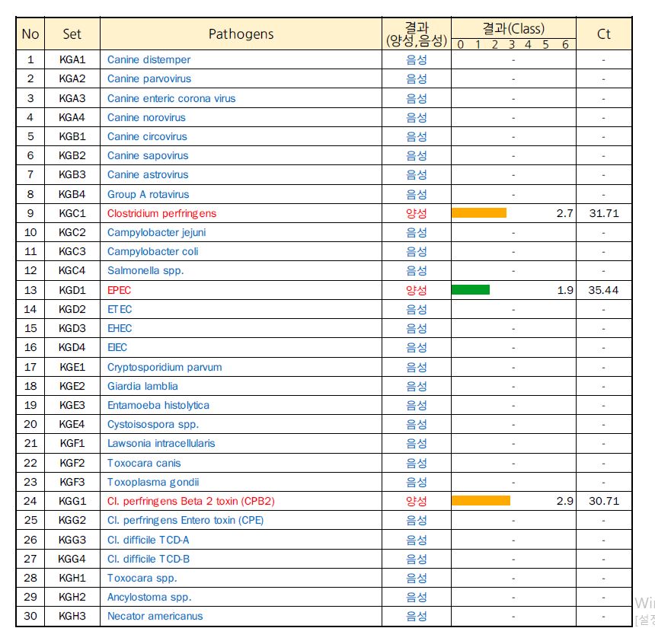Image resolution: width=655 pixels, height=644 pixels.
Task: Select the EPEC pathogen entry
Action: (119, 290)
